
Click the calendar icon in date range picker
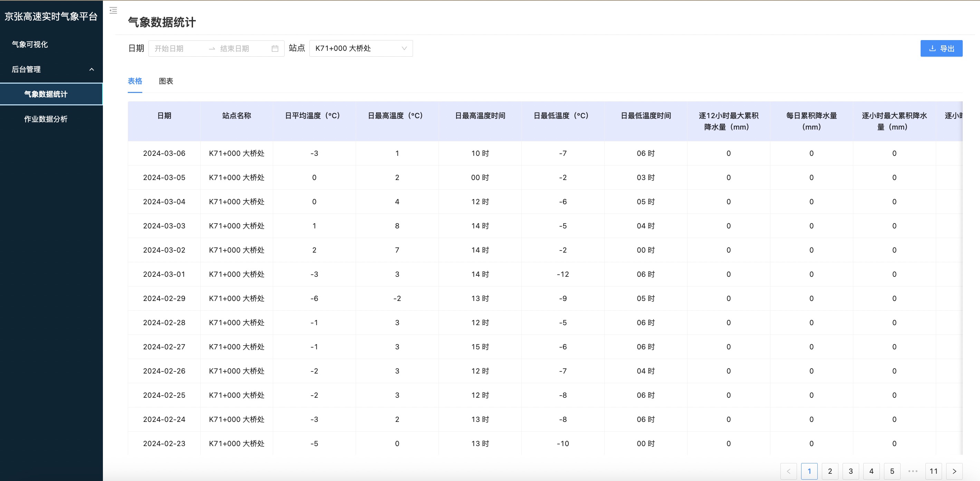[x=275, y=48]
